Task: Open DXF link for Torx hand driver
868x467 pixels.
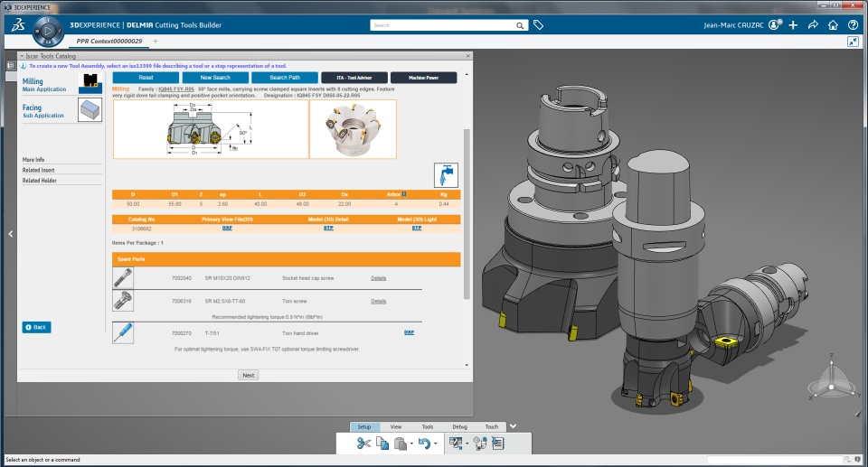Action: (409, 332)
